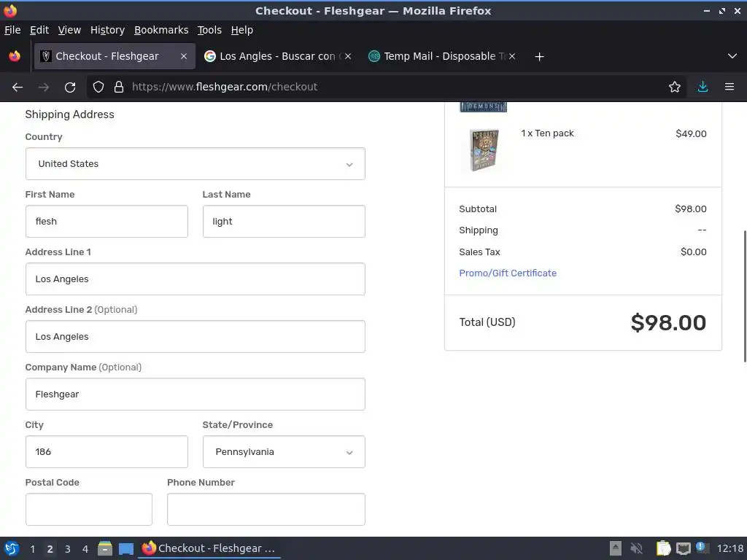The image size is (747, 560).
Task: Open the Bookmarks menu
Action: (x=161, y=30)
